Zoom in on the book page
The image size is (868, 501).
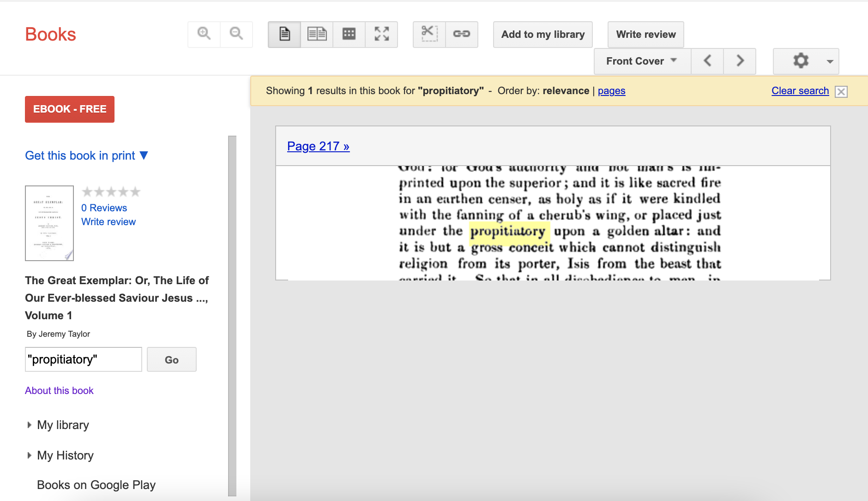point(204,34)
